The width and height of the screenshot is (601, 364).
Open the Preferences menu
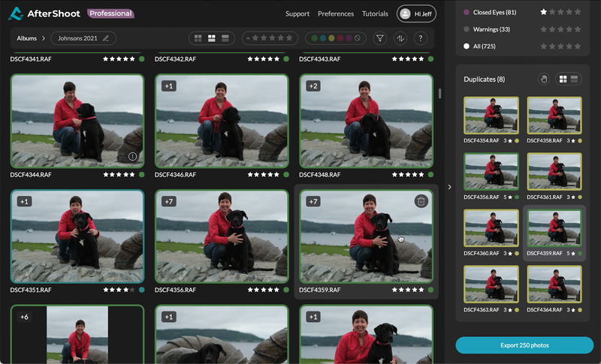(x=336, y=14)
